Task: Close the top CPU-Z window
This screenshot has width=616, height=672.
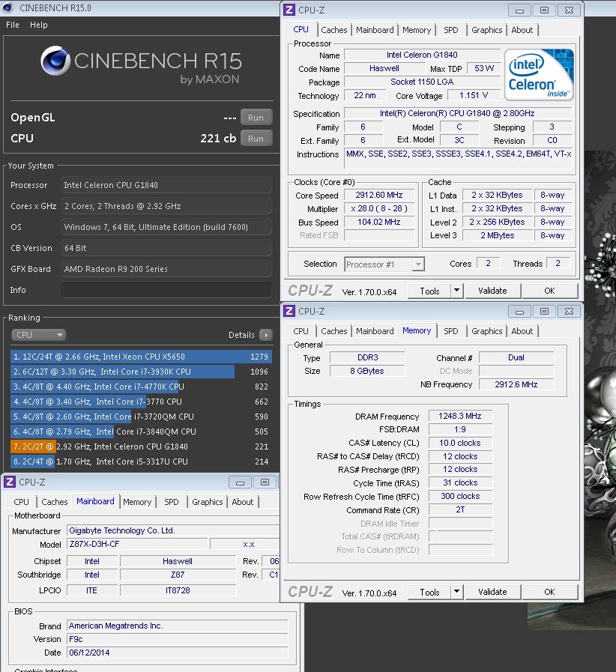Action: 570,10
